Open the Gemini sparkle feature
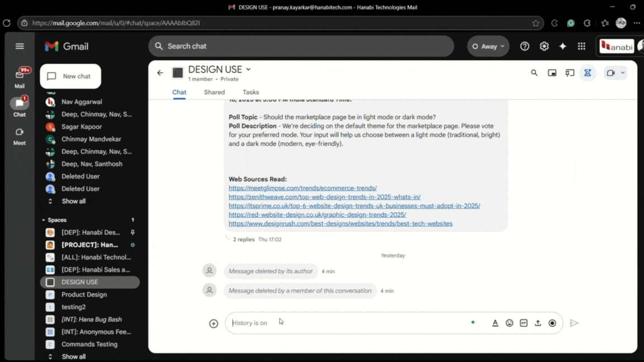This screenshot has height=362, width=644. [x=562, y=46]
